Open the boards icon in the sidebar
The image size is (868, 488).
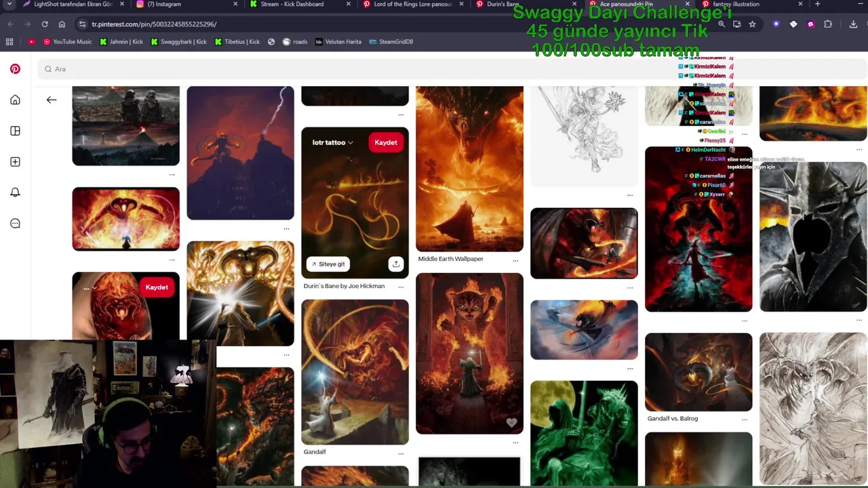(15, 131)
